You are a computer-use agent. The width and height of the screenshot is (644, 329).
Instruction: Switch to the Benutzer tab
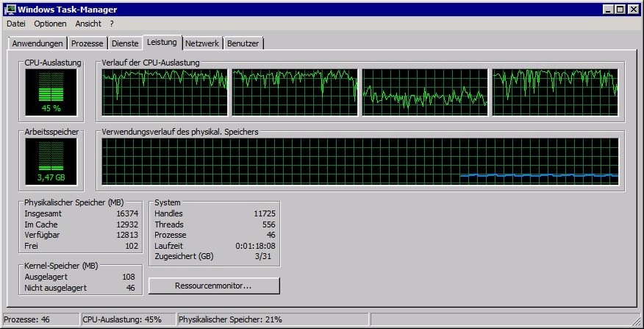243,43
